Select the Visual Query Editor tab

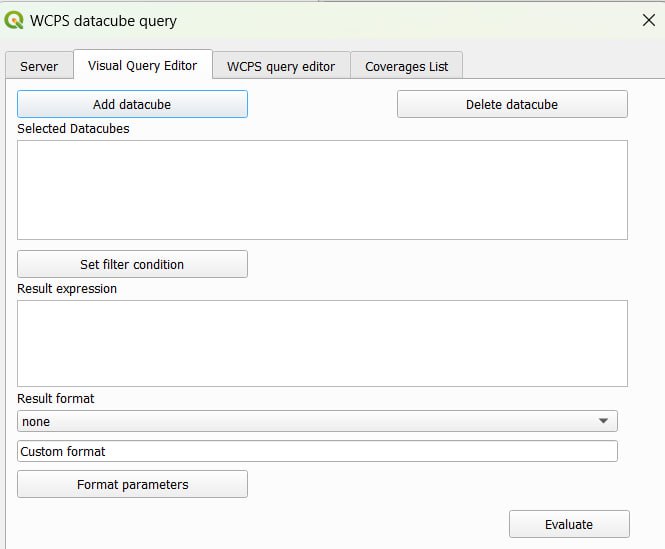tap(142, 65)
